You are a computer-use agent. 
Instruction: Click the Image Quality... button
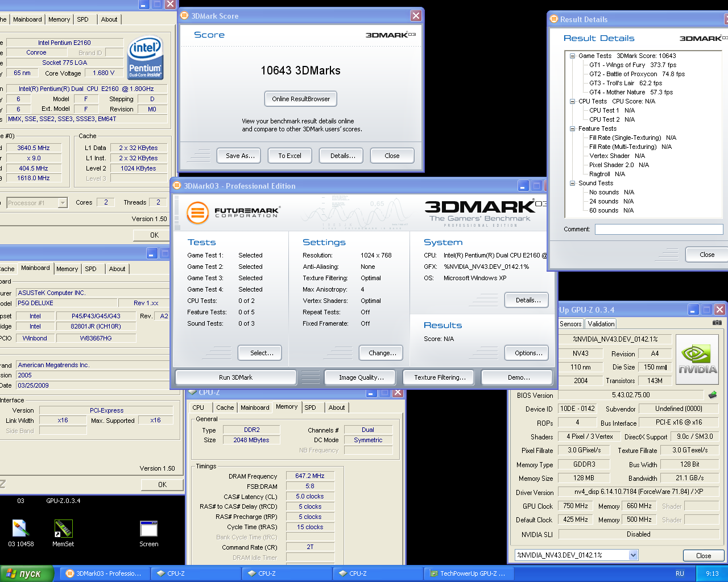(x=361, y=377)
